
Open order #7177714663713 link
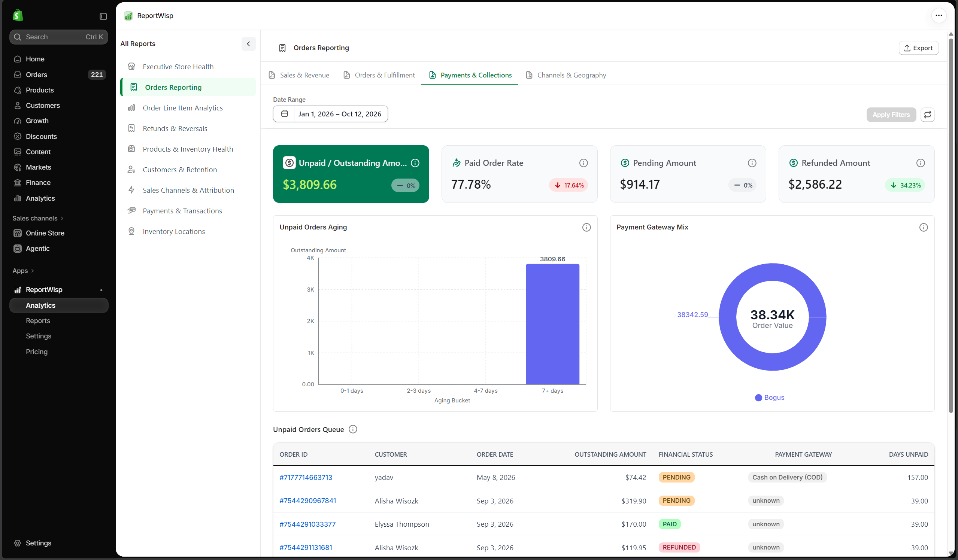306,478
